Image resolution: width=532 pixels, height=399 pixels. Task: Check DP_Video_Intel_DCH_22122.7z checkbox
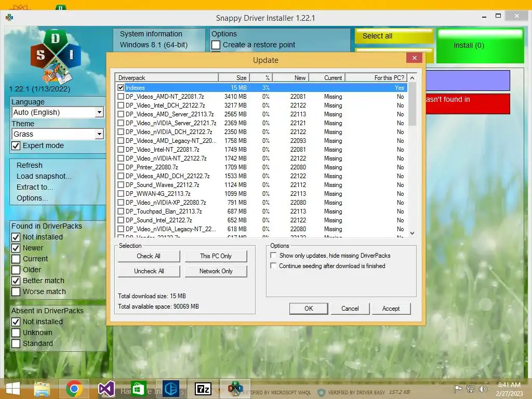(121, 105)
